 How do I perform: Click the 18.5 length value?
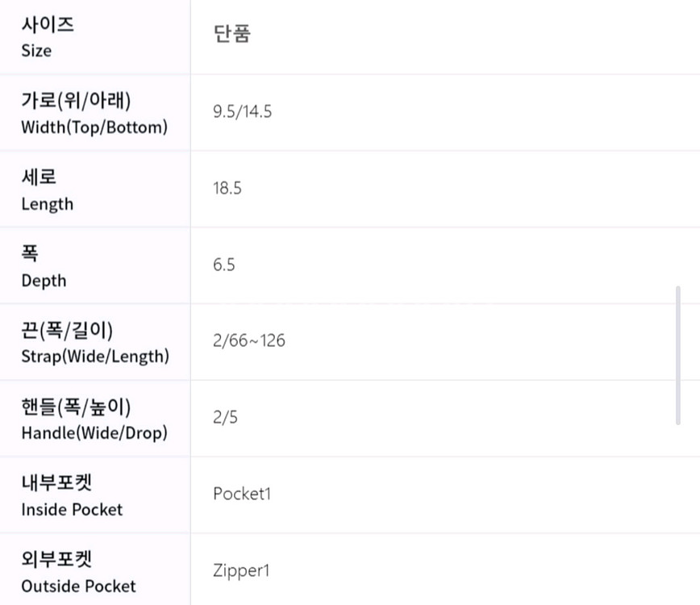[227, 189]
